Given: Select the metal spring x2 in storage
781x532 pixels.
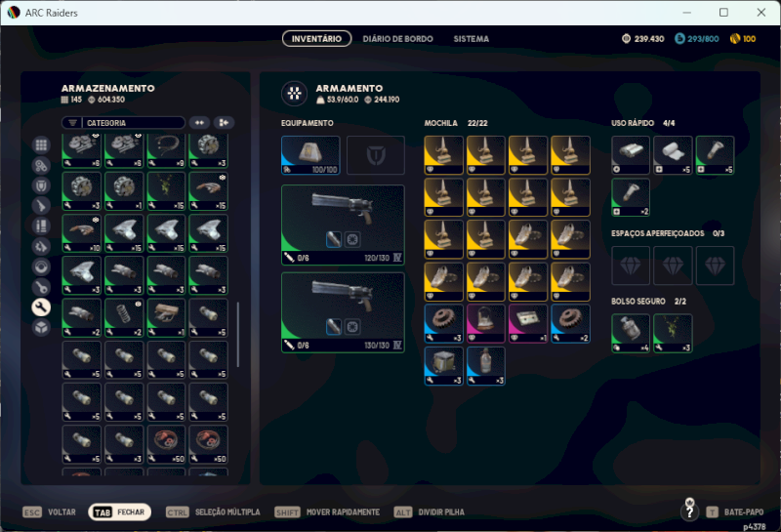Looking at the screenshot, I should click(x=124, y=318).
